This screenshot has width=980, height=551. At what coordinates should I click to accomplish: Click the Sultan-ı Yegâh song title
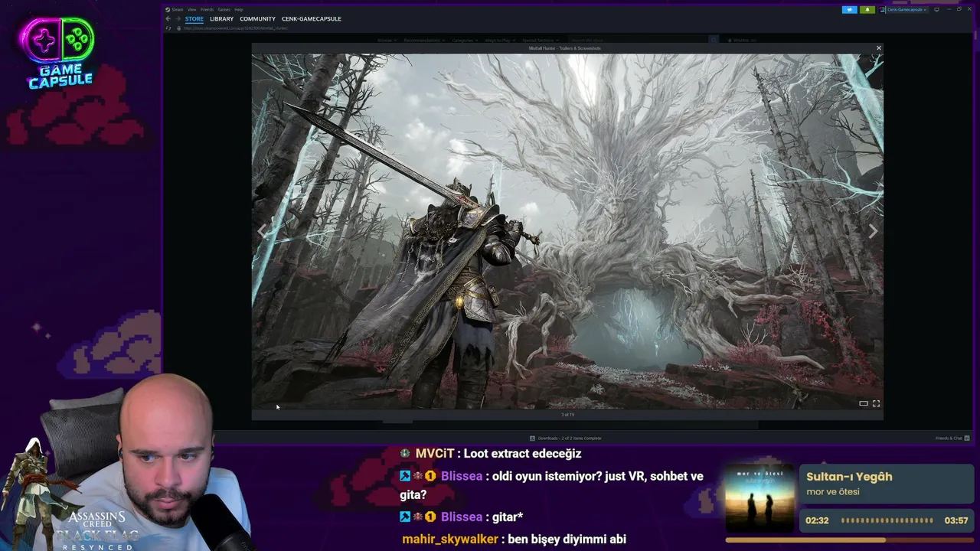(849, 477)
